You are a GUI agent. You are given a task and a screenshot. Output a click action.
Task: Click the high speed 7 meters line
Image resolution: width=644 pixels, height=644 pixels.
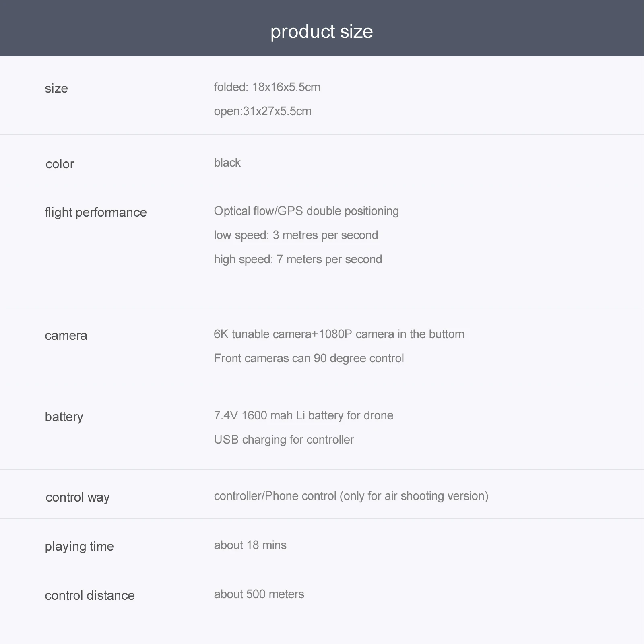click(298, 259)
